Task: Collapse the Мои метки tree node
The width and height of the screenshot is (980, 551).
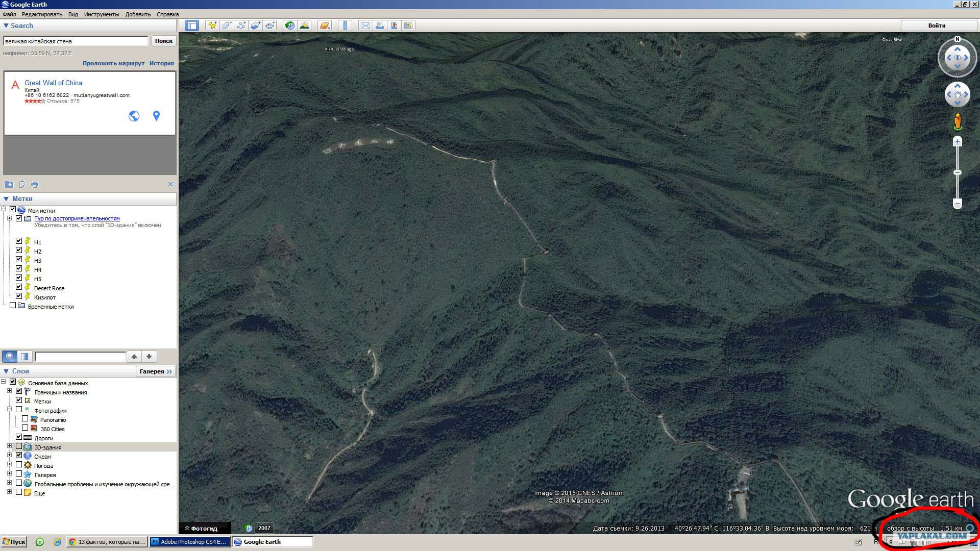Action: (x=4, y=209)
